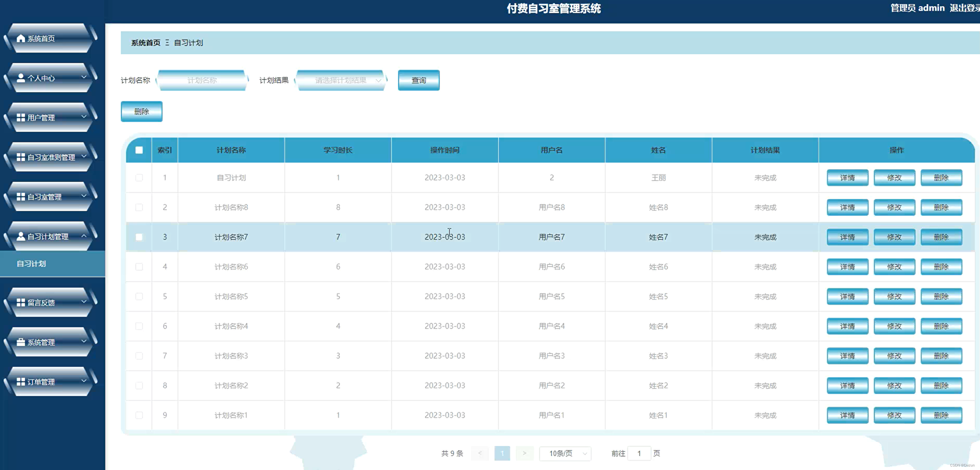Click the 学习时长 column header
The width and height of the screenshot is (980, 470).
338,150
